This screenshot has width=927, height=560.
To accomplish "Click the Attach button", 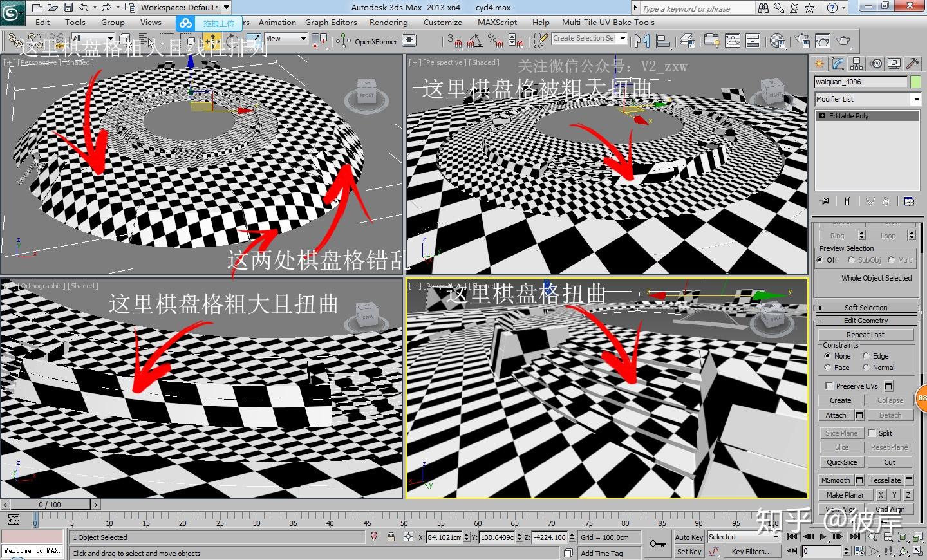I will (x=836, y=416).
